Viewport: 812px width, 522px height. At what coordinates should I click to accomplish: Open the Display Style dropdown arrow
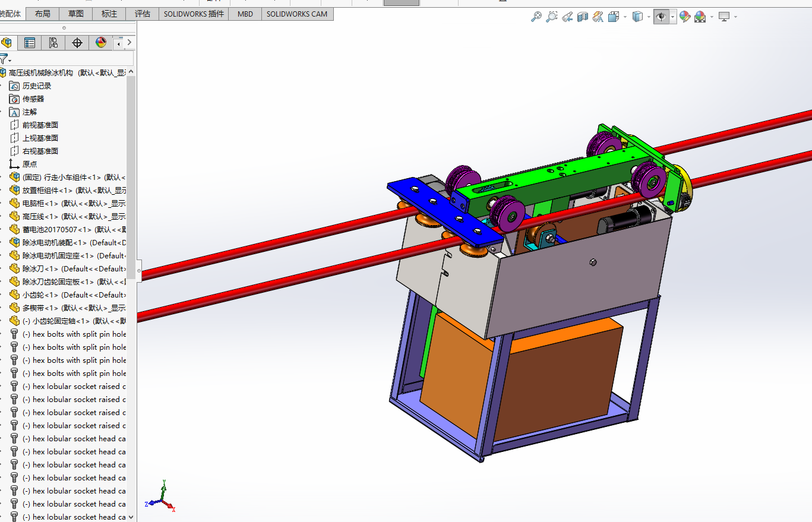coord(648,17)
